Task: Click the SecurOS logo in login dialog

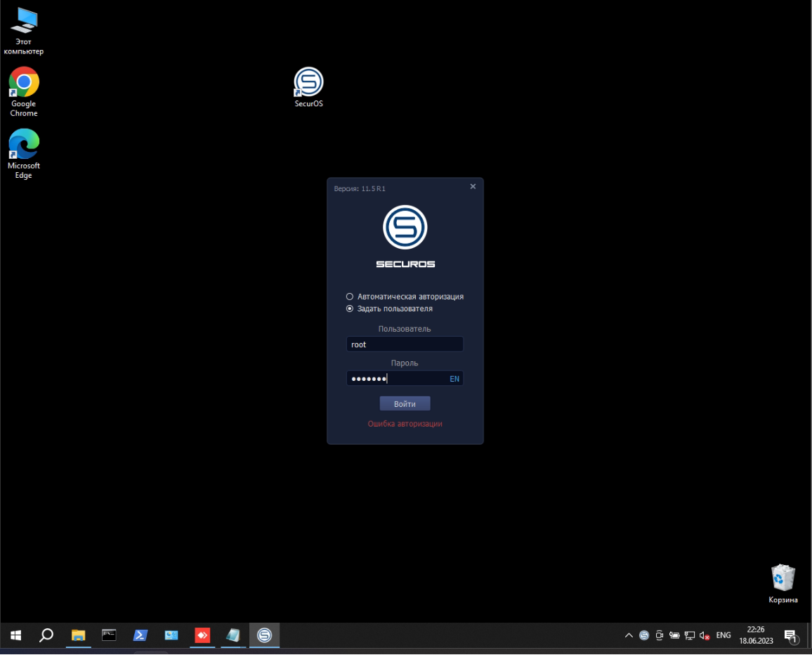Action: coord(405,228)
